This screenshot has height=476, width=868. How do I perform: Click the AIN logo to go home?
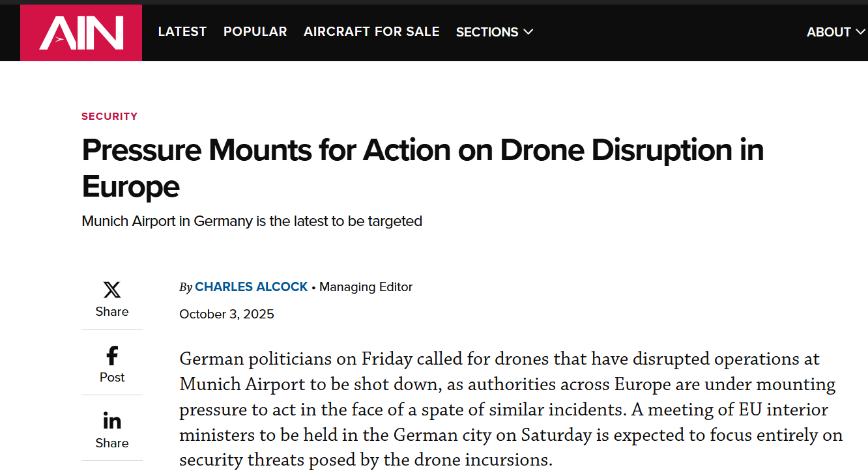pos(81,33)
